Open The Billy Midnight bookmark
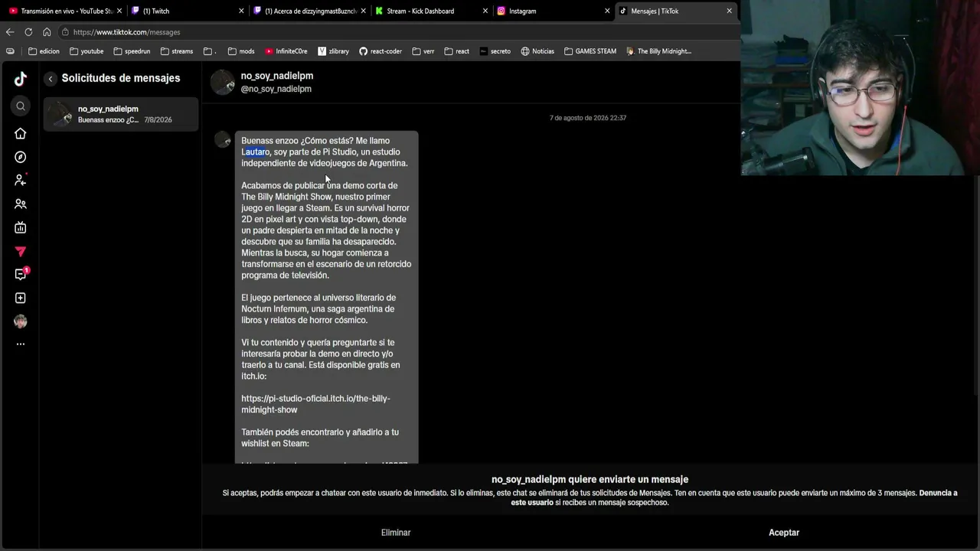 click(658, 51)
